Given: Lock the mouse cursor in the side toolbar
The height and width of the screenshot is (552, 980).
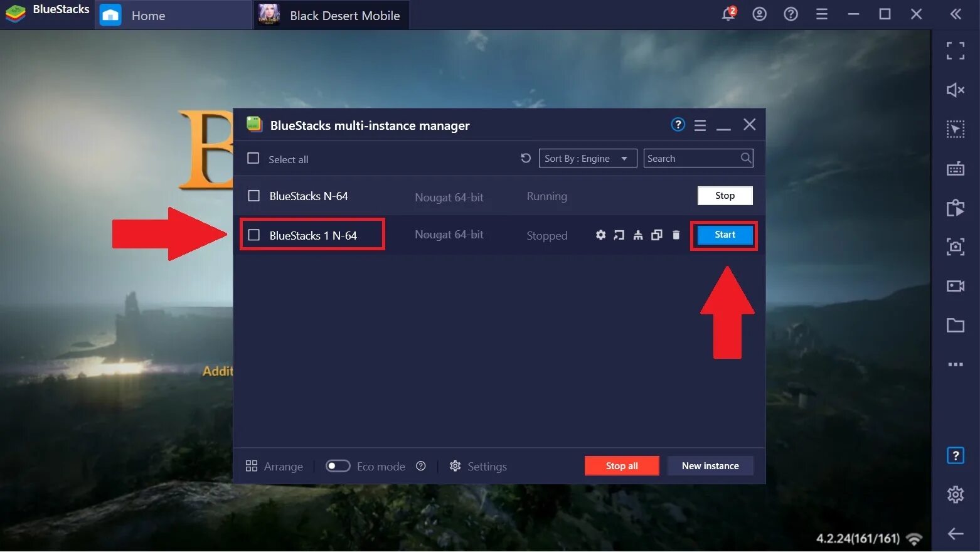Looking at the screenshot, I should (x=956, y=129).
